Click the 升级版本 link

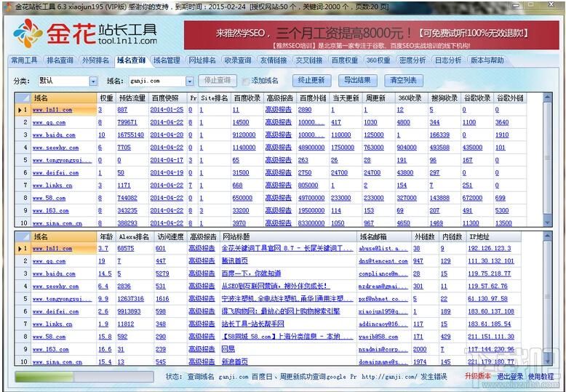point(477,377)
